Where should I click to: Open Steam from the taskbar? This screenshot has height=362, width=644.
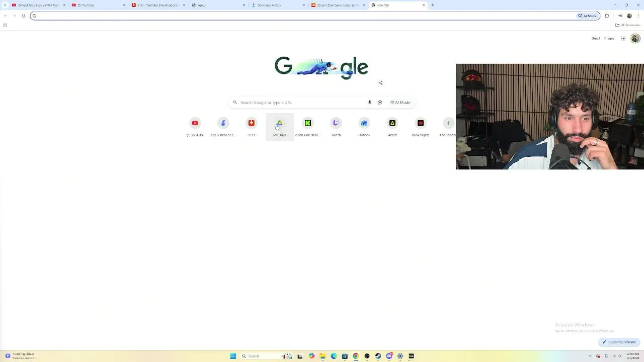point(378,356)
